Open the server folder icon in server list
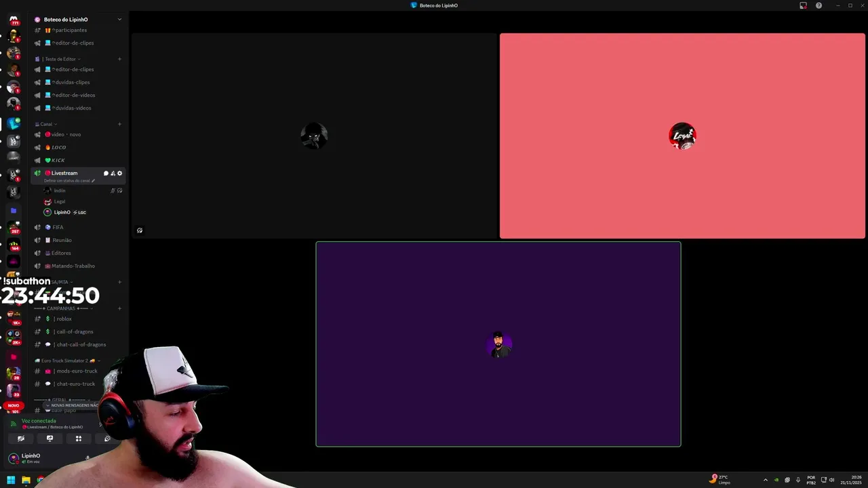This screenshot has height=488, width=868. (x=14, y=211)
